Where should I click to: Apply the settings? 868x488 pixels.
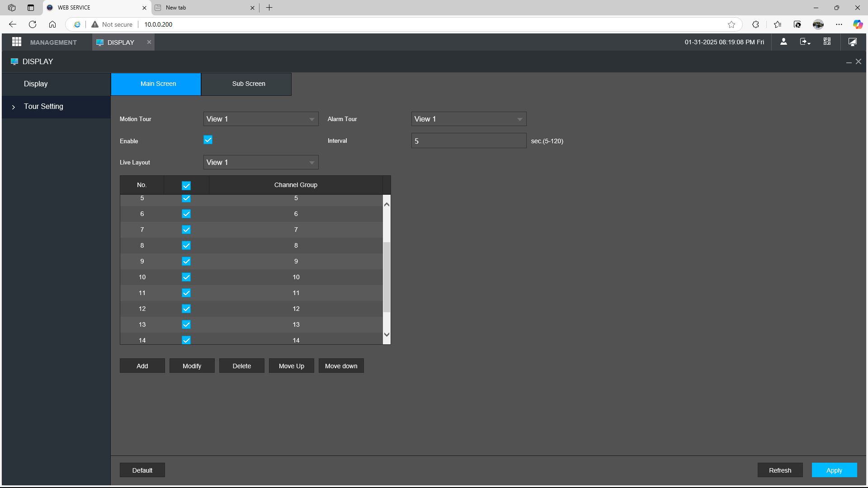(834, 470)
